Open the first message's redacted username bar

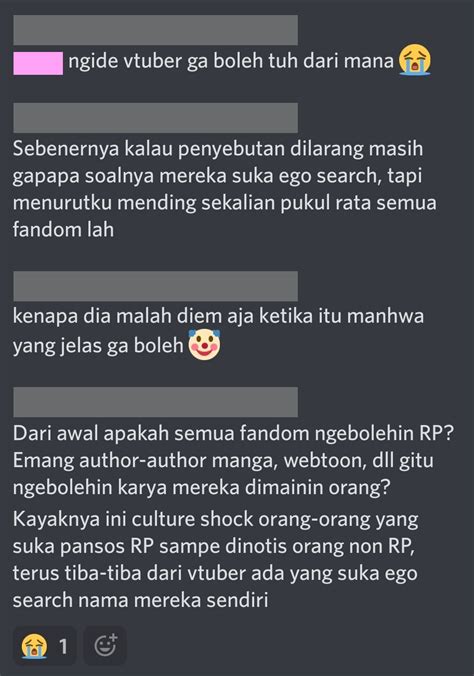(x=155, y=30)
